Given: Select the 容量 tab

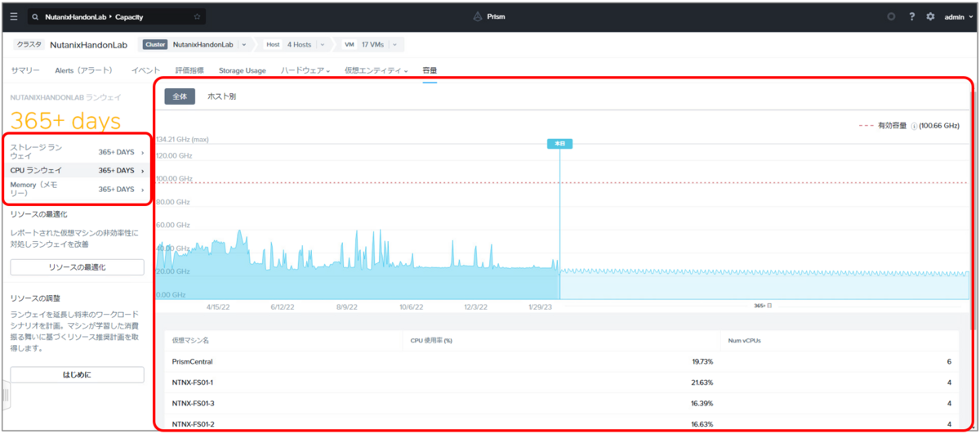Looking at the screenshot, I should point(430,70).
